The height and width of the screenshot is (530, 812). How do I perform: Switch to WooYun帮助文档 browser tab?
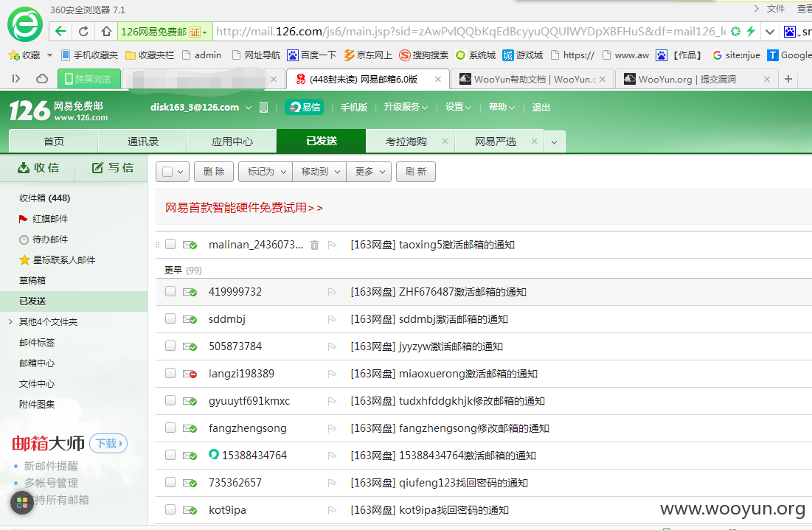pyautogui.click(x=532, y=79)
